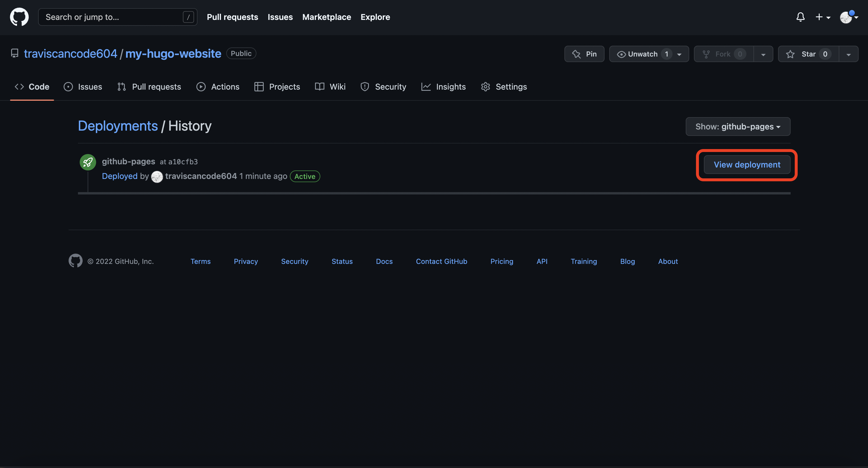Click the github-pages environment name

click(128, 161)
